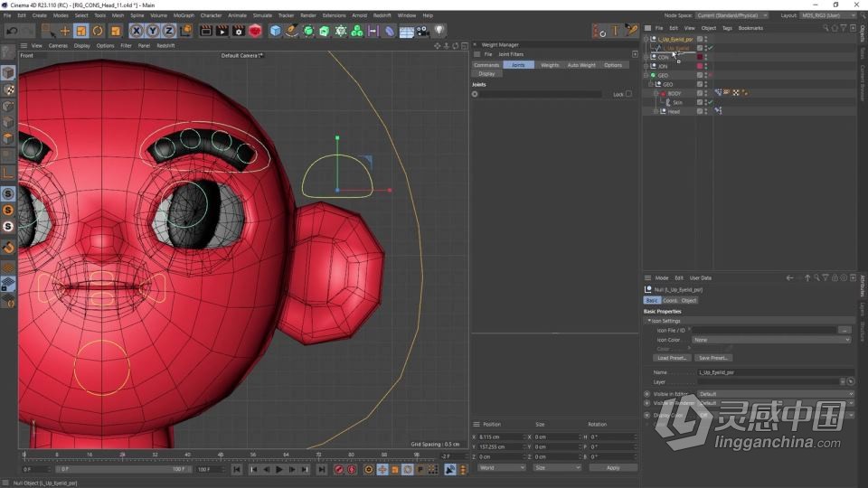Open viewport Display menu
This screenshot has height=488, width=868.
tap(82, 46)
